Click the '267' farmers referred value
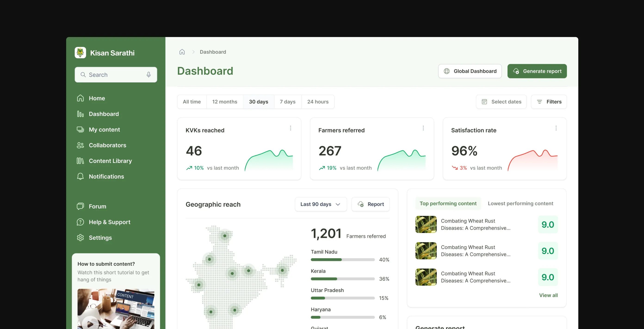644x329 pixels. [330, 151]
